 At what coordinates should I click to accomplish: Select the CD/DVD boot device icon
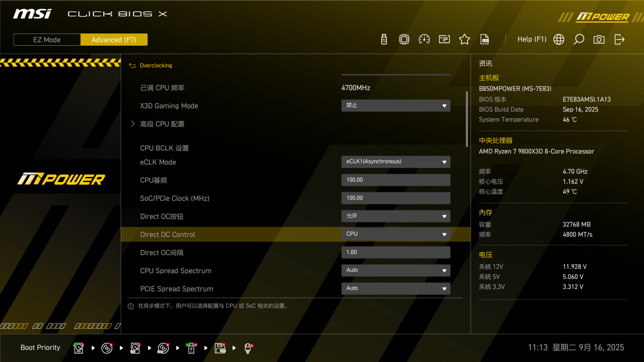[107, 348]
